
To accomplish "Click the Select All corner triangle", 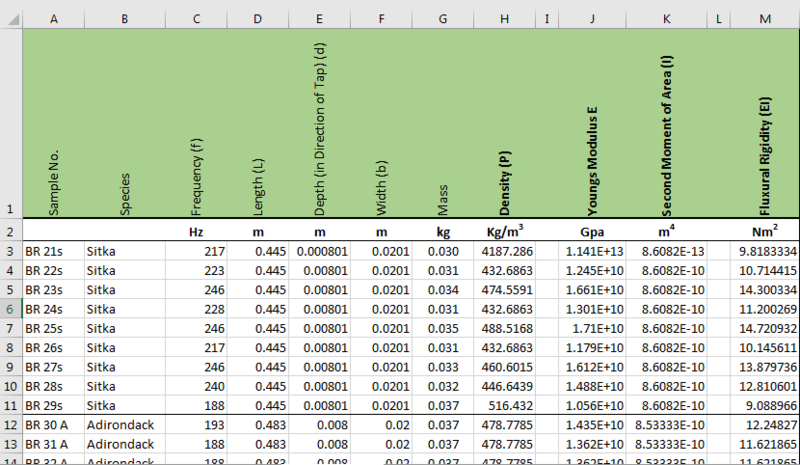I will [x=13, y=19].
